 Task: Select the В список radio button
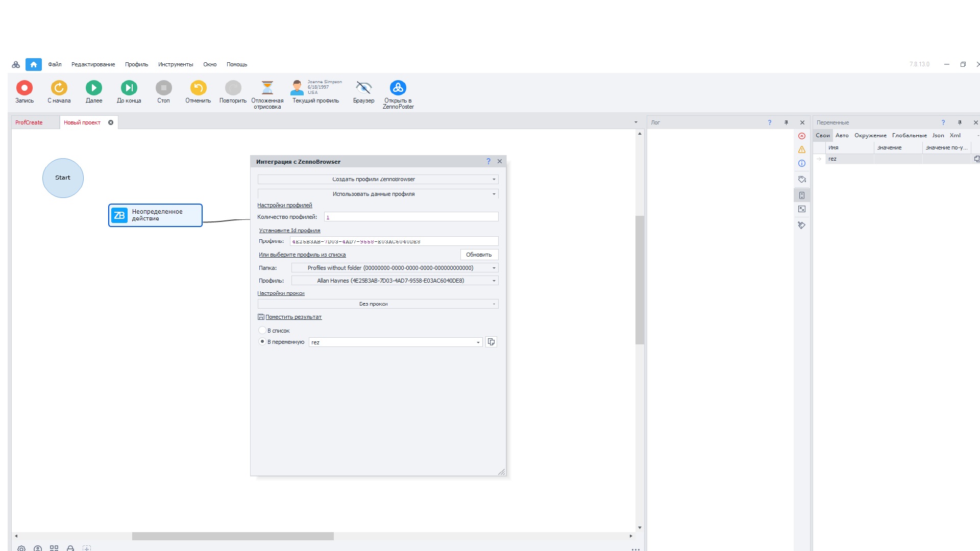[262, 331]
